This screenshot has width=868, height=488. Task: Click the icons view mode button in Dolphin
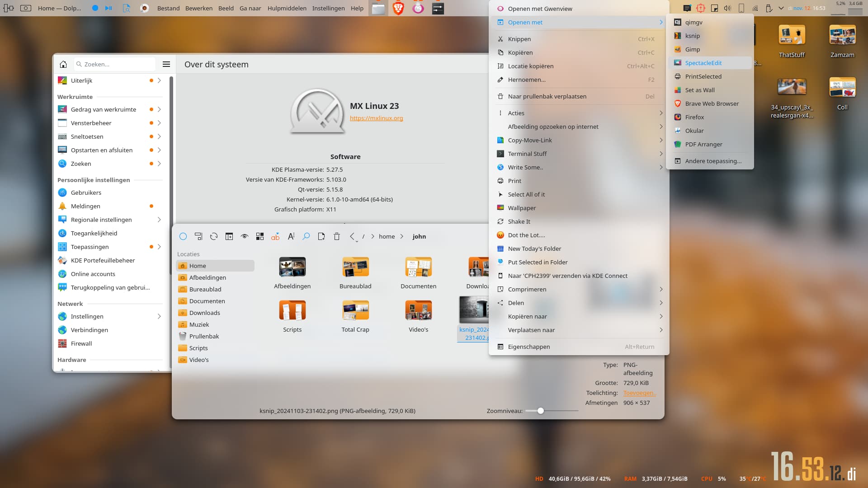point(260,236)
